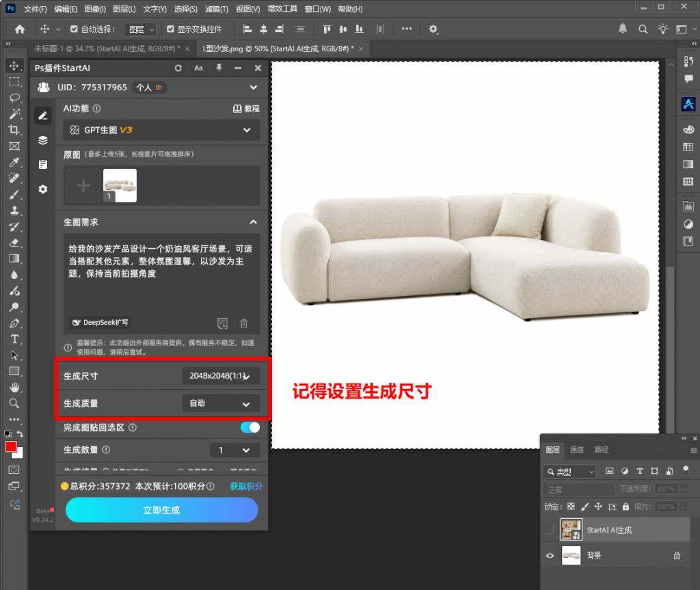Screen dimensions: 700x590
Task: Open the 正常 blend mode dropdown
Action: [x=578, y=490]
